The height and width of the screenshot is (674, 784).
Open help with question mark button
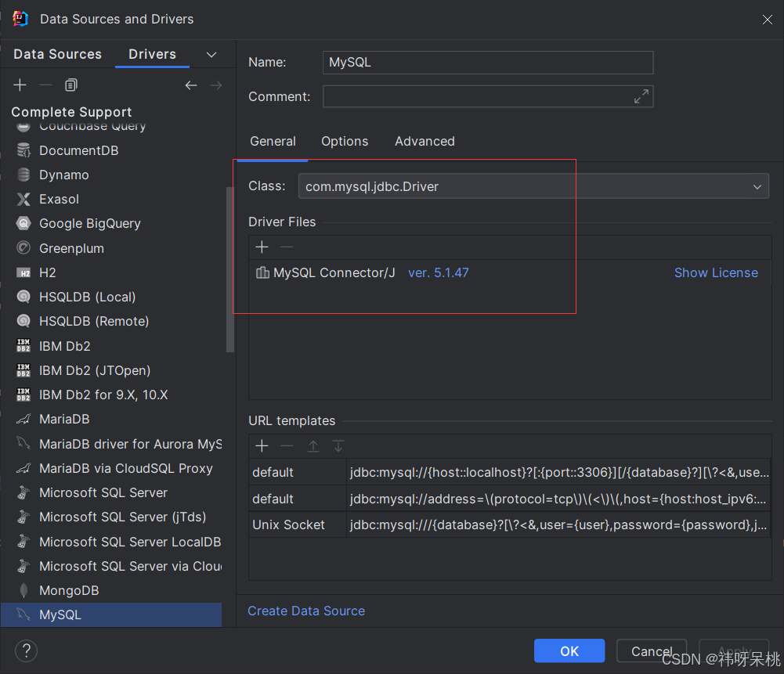(x=26, y=651)
